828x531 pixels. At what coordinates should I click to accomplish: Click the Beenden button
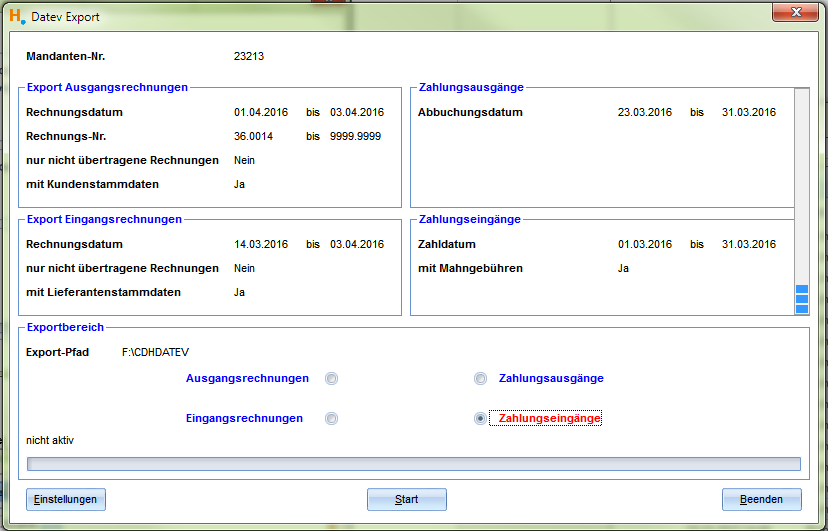[x=761, y=499]
